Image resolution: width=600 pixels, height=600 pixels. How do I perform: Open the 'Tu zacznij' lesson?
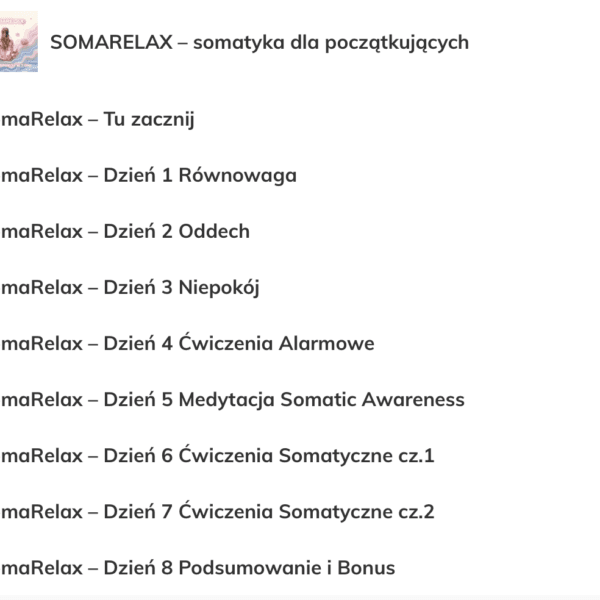coord(98,120)
